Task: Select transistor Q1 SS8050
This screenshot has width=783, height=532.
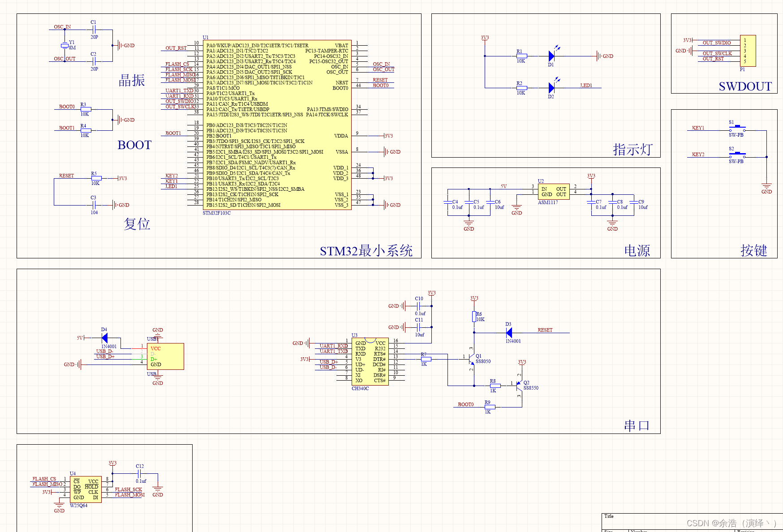Action: tap(472, 358)
